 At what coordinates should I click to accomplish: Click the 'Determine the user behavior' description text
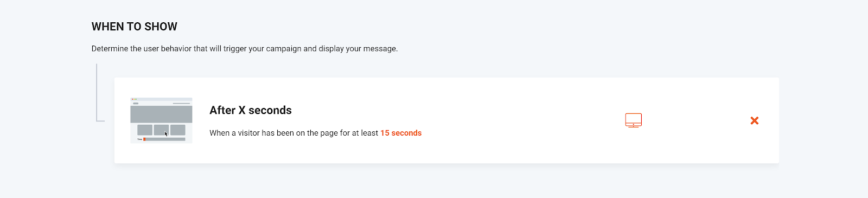click(x=245, y=49)
